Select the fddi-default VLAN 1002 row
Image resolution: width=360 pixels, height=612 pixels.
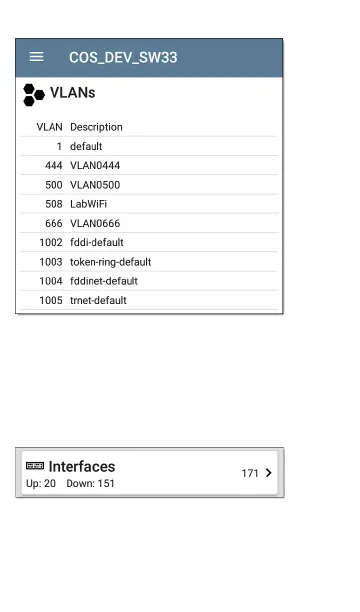pos(149,242)
